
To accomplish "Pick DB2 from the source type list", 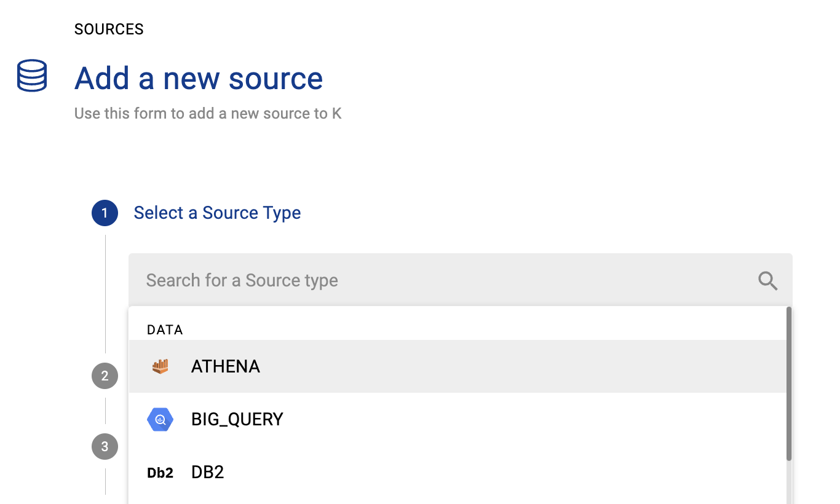I will tap(208, 473).
